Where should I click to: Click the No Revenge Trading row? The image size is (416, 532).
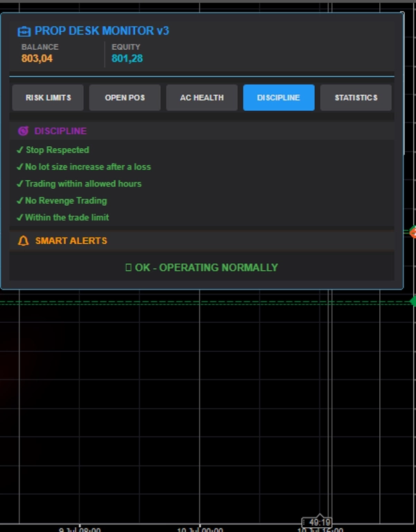[x=62, y=201]
